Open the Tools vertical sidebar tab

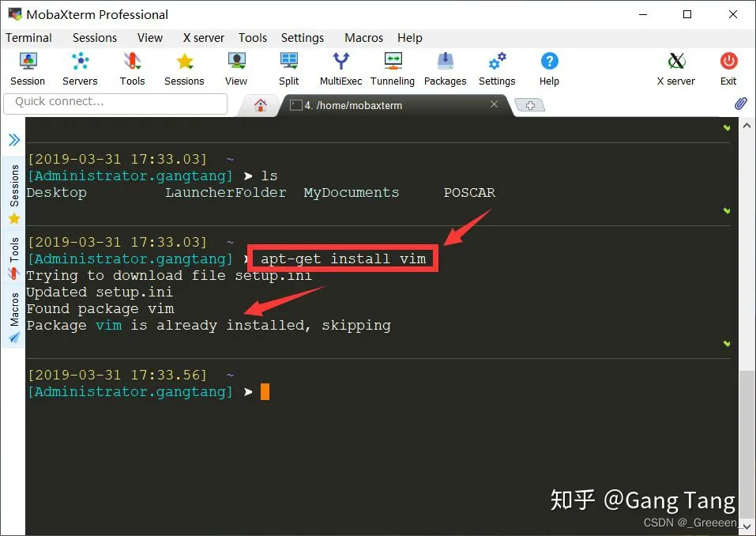pos(14,257)
